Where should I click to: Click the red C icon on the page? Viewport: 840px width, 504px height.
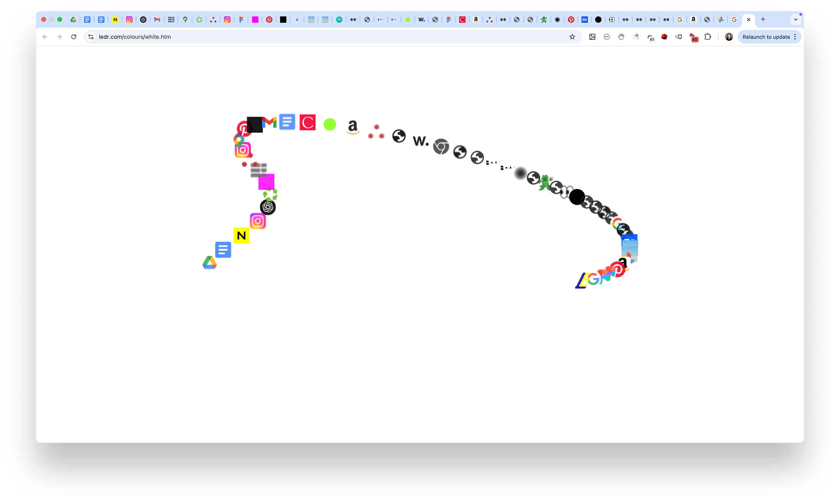click(x=308, y=122)
